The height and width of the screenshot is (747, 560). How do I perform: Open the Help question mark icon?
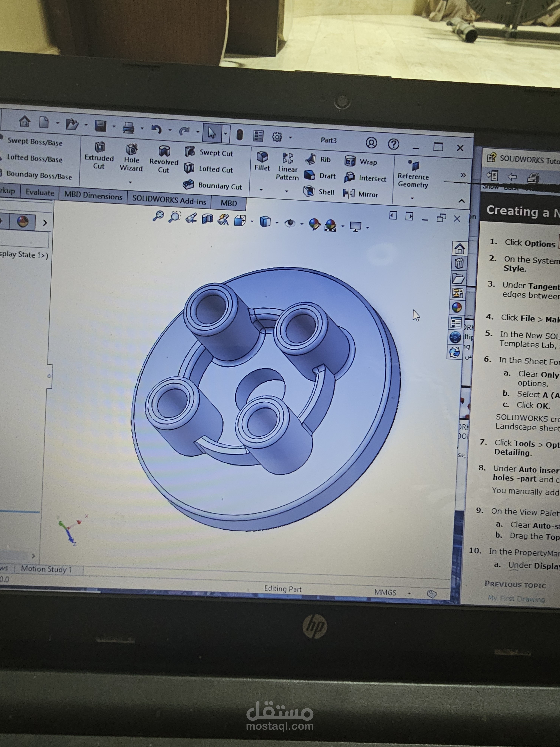[393, 145]
